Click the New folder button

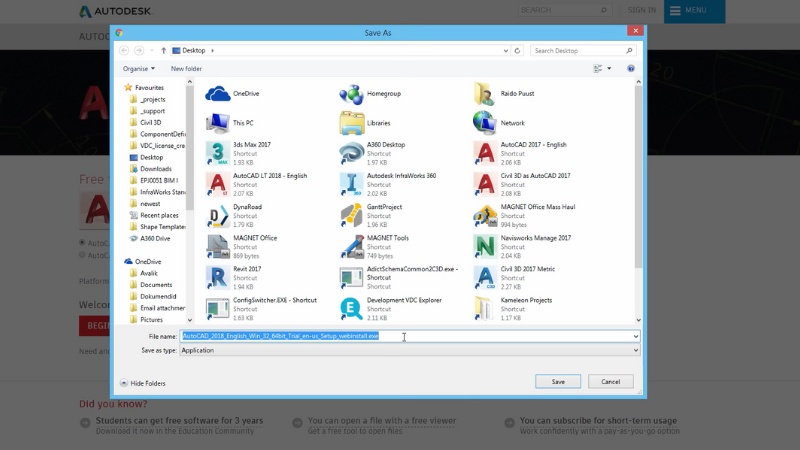pyautogui.click(x=186, y=68)
